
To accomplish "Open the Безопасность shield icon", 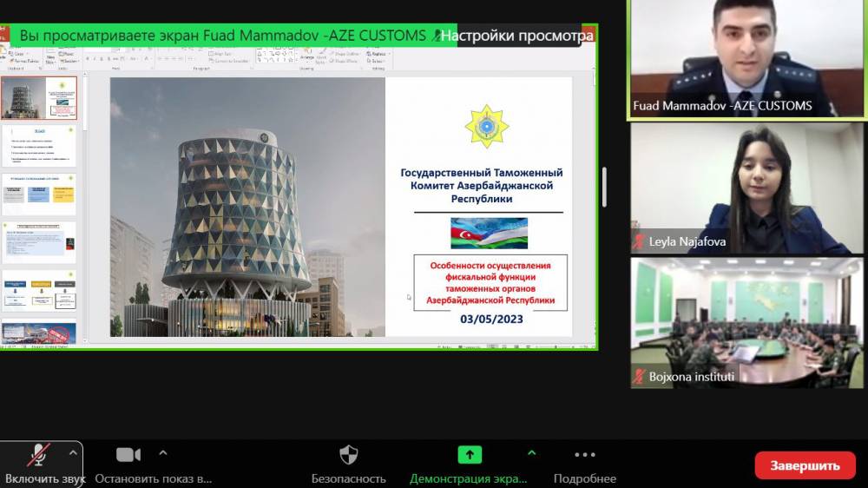I will (x=348, y=455).
